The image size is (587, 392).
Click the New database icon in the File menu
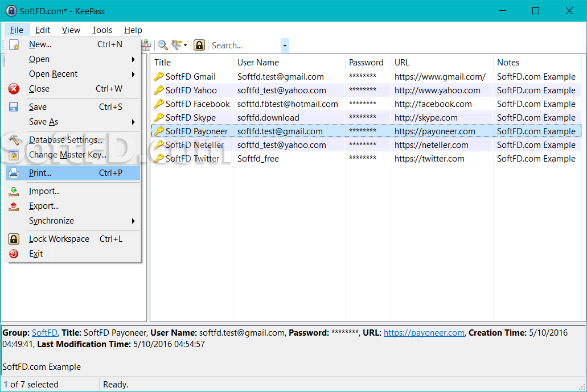click(x=14, y=44)
